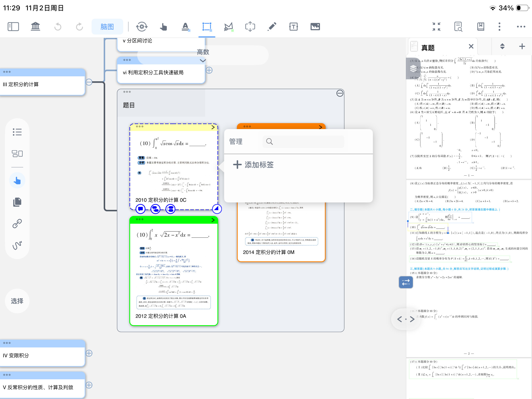
Task: Select the 真题 document tab
Action: tap(428, 48)
